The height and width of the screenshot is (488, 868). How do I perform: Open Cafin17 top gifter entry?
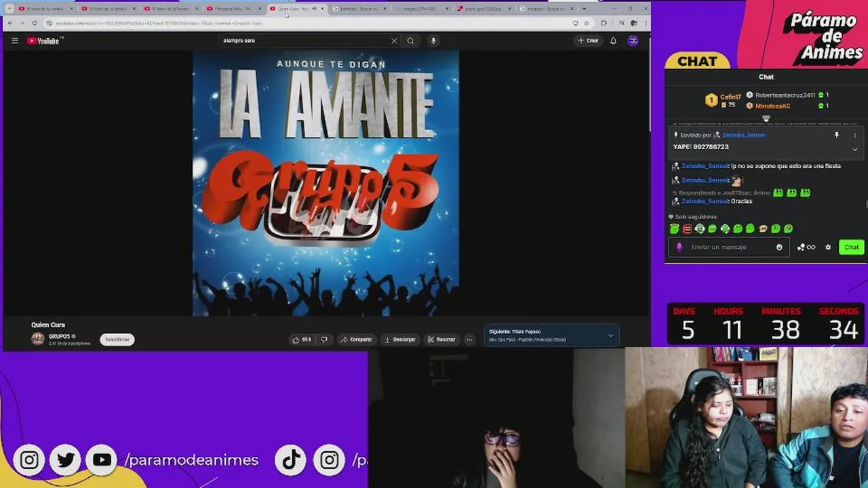724,100
